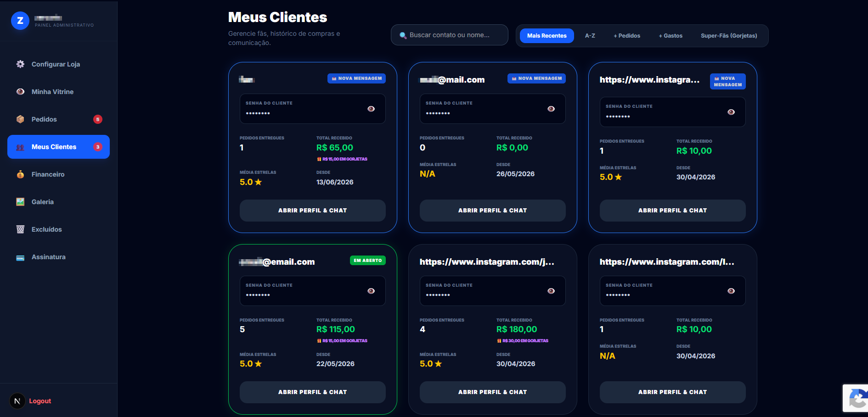Open Configurar Loja gear icon
Viewport: 868px width, 417px height.
point(20,64)
